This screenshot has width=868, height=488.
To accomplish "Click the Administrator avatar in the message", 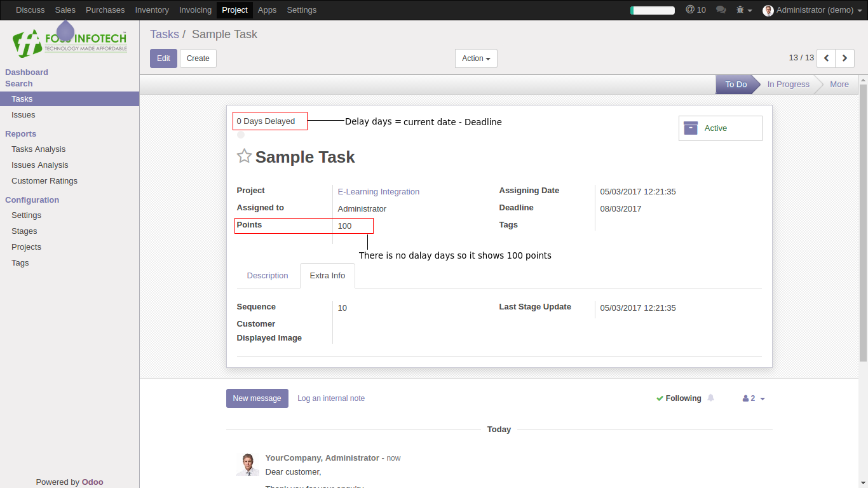I will (248, 464).
